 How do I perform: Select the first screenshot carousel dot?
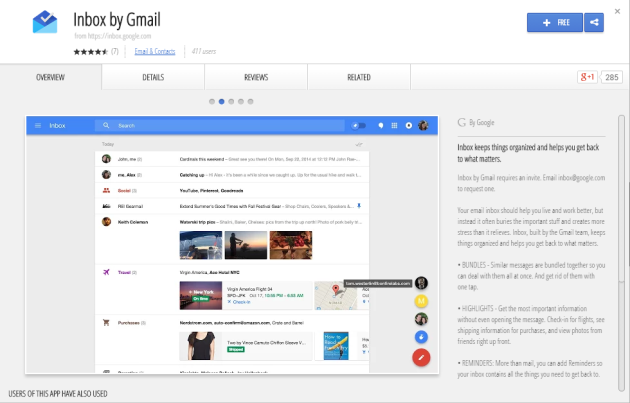point(212,102)
